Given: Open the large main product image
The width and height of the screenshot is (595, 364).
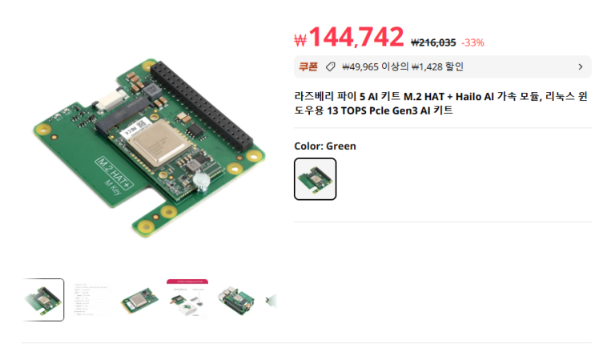Looking at the screenshot, I should tap(150, 148).
